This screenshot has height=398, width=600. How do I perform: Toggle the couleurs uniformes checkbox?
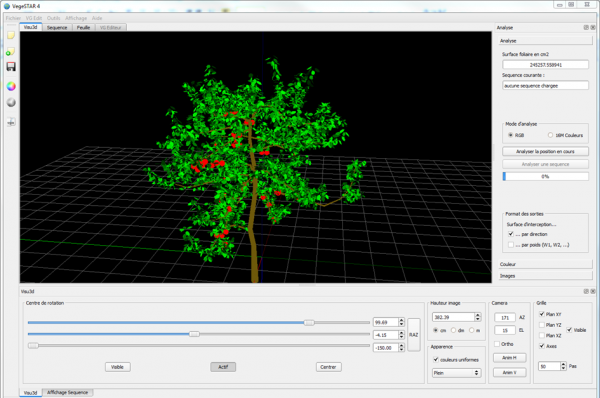[435, 360]
